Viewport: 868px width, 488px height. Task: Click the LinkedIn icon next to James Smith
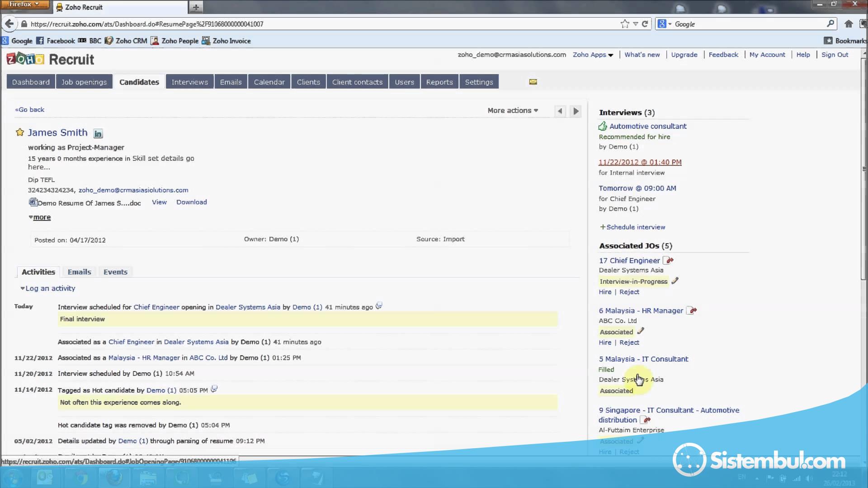98,134
